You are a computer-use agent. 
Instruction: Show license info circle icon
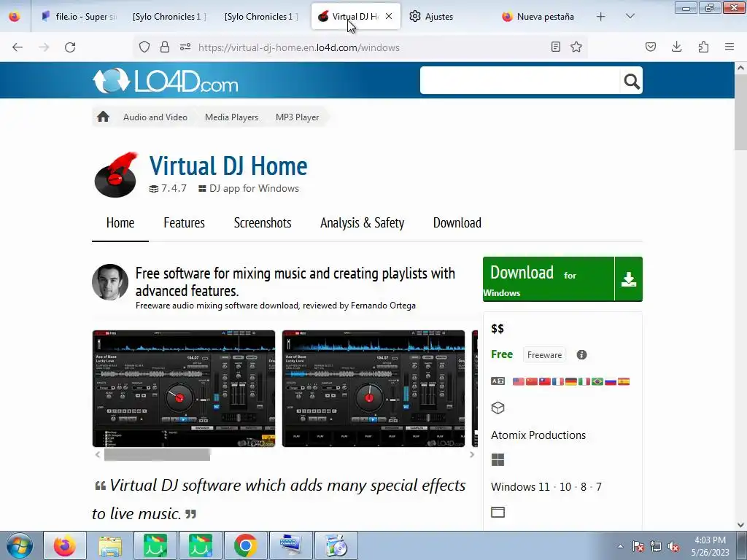coord(581,355)
